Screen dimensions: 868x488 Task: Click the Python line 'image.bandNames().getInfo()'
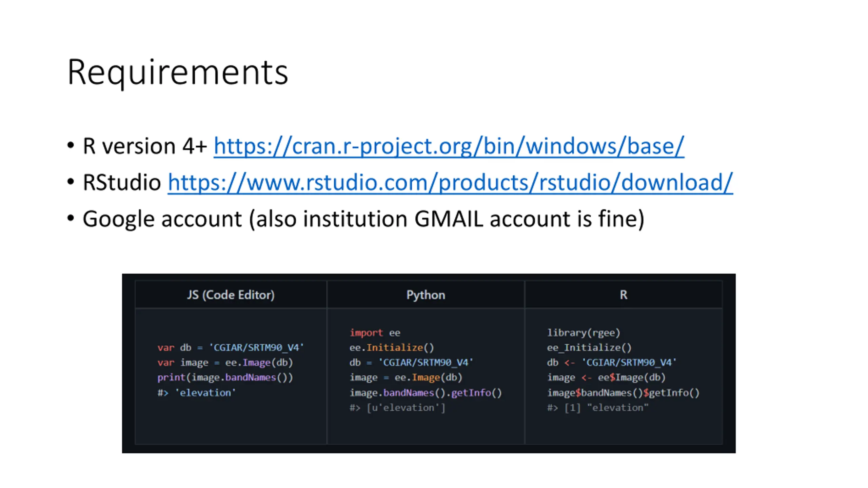(426, 392)
